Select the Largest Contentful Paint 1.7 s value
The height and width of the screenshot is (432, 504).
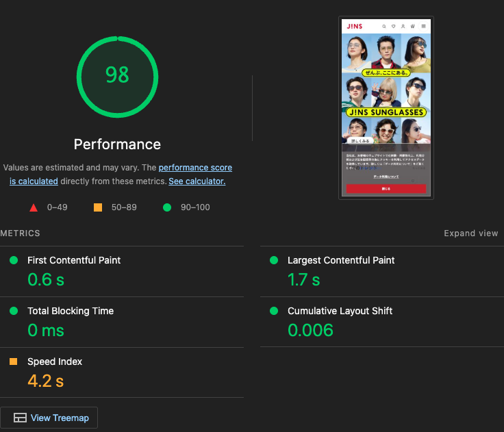pos(303,279)
